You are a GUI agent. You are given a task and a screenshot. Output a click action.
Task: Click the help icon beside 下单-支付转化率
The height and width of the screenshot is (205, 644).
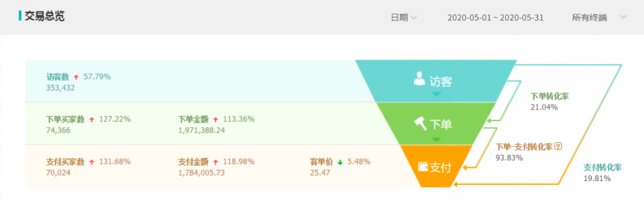pos(558,146)
